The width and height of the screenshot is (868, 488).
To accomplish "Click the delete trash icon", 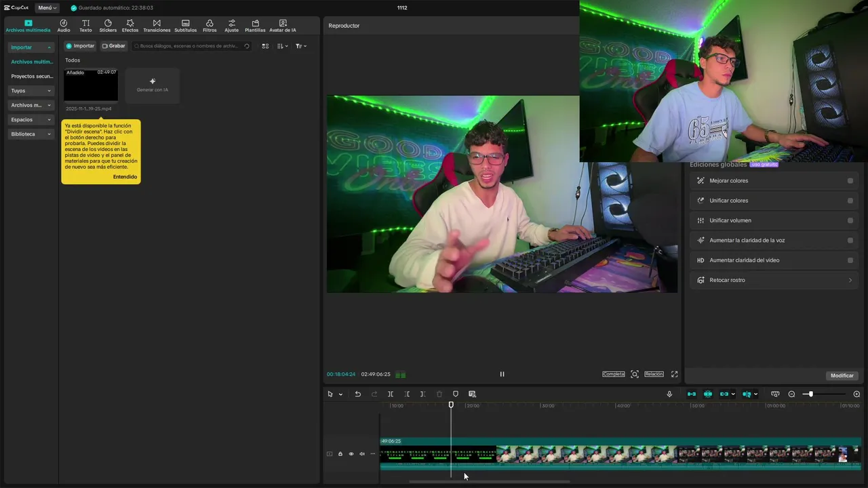I will (439, 394).
